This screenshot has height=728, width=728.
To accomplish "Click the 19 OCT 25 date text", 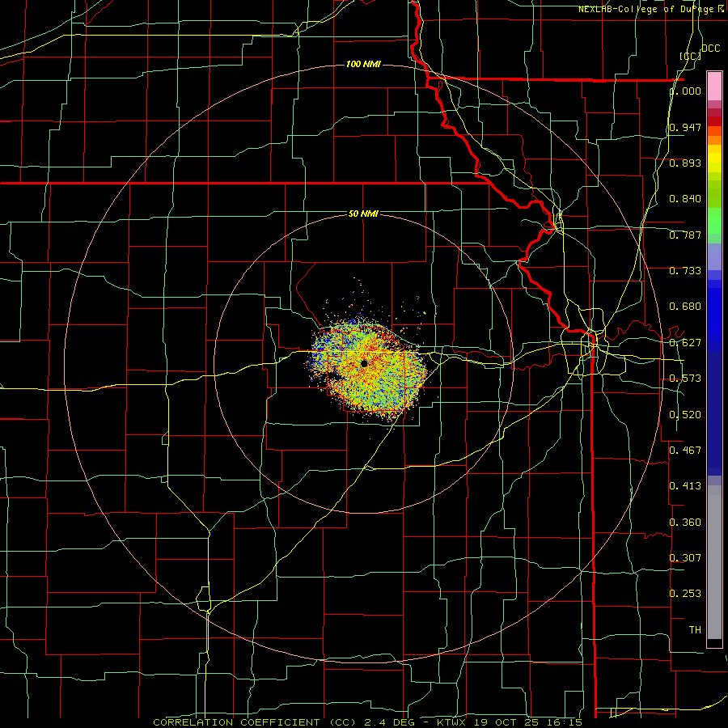I will coord(506,722).
